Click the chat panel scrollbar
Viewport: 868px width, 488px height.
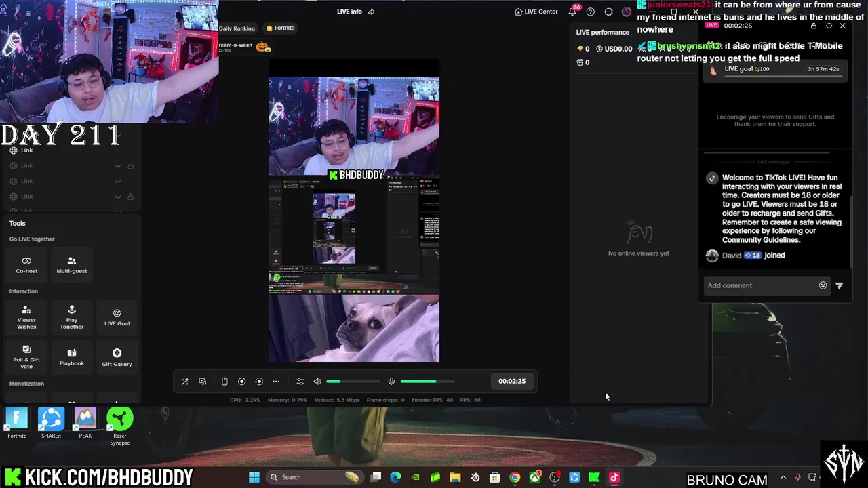pyautogui.click(x=852, y=232)
